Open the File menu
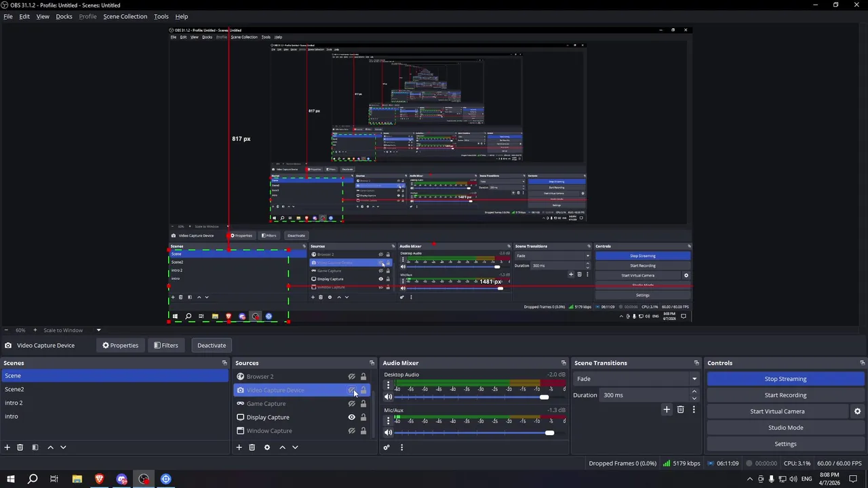This screenshot has height=488, width=868. 8,16
